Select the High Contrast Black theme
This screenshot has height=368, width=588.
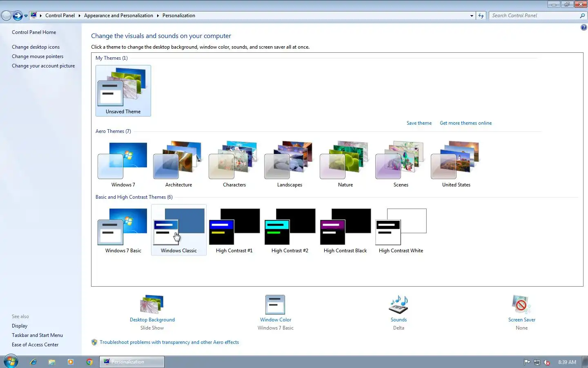point(345,230)
